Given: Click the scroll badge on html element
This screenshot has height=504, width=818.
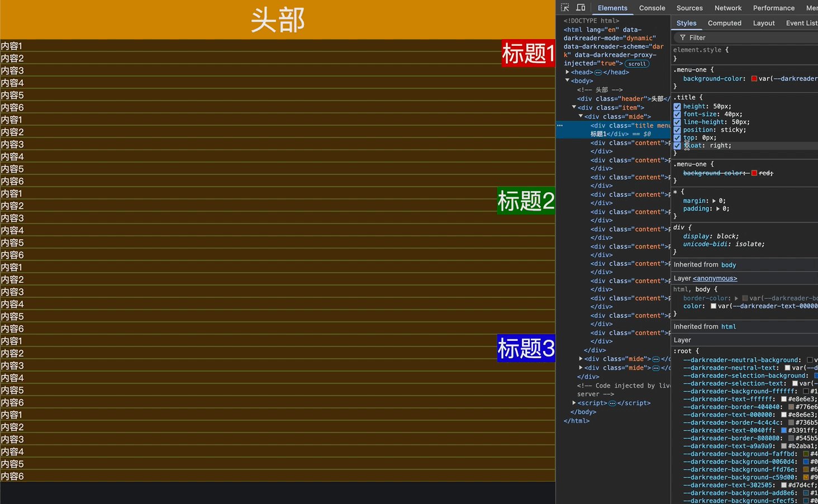Looking at the screenshot, I should click(x=637, y=64).
